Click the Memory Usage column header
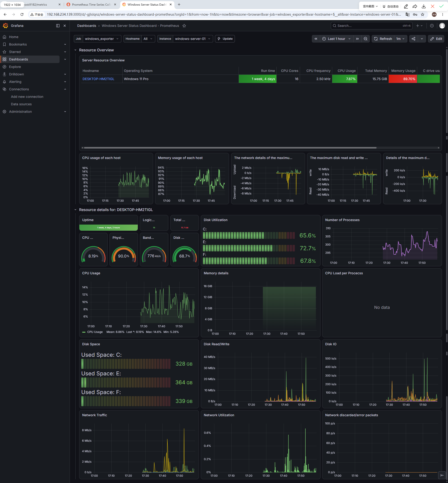Image resolution: width=448 pixels, height=483 pixels. coord(403,71)
